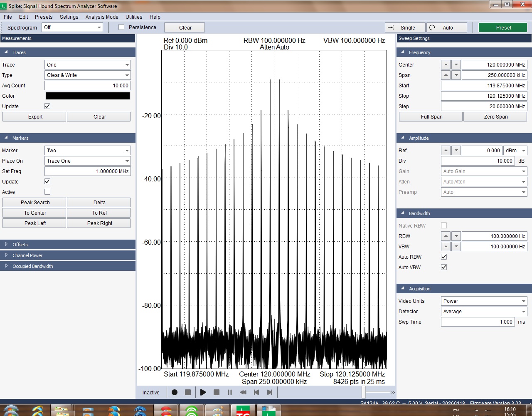Open Firefox from the taskbar

pos(114,411)
